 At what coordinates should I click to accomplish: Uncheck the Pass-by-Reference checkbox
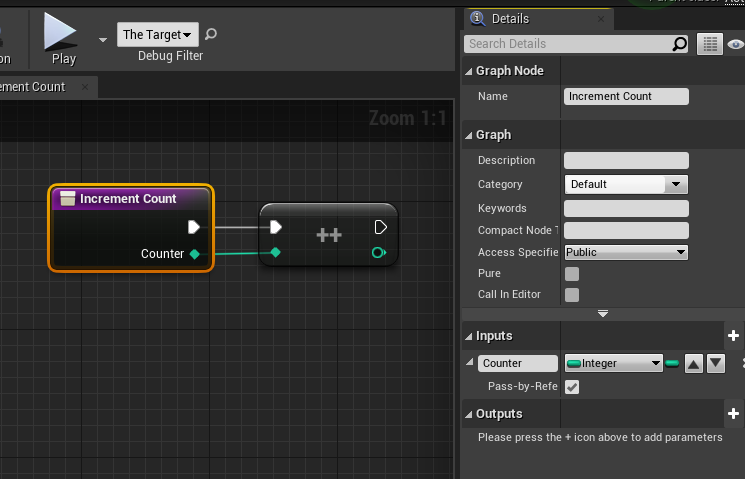click(x=572, y=387)
